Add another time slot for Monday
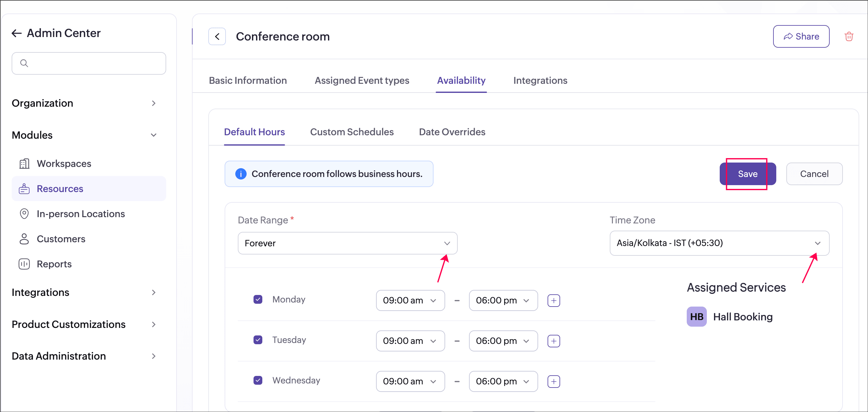This screenshot has height=412, width=868. click(x=553, y=300)
